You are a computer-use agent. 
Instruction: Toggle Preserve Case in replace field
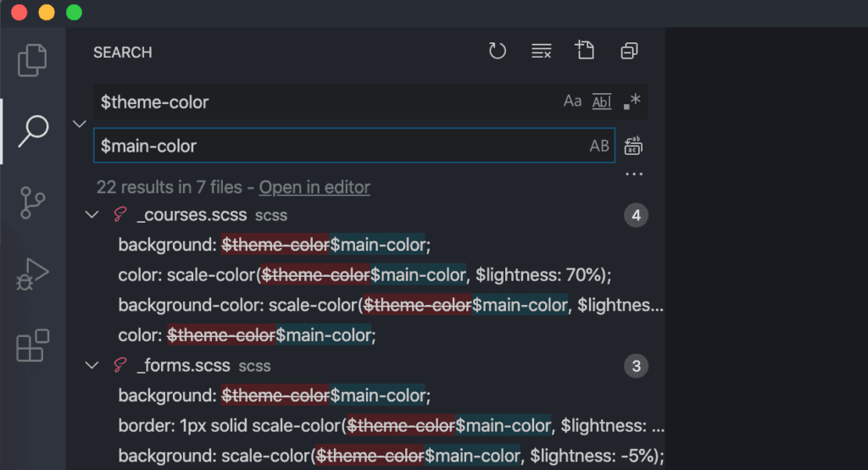coord(599,146)
